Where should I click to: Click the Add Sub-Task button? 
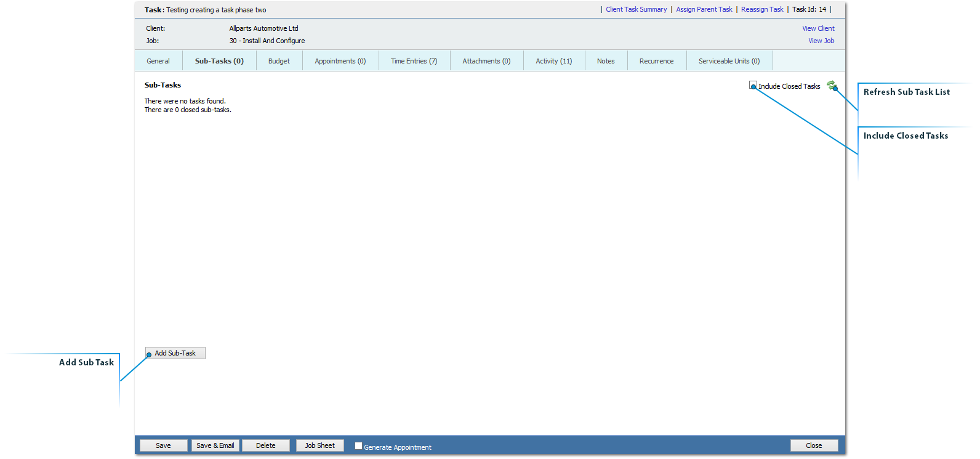point(175,353)
